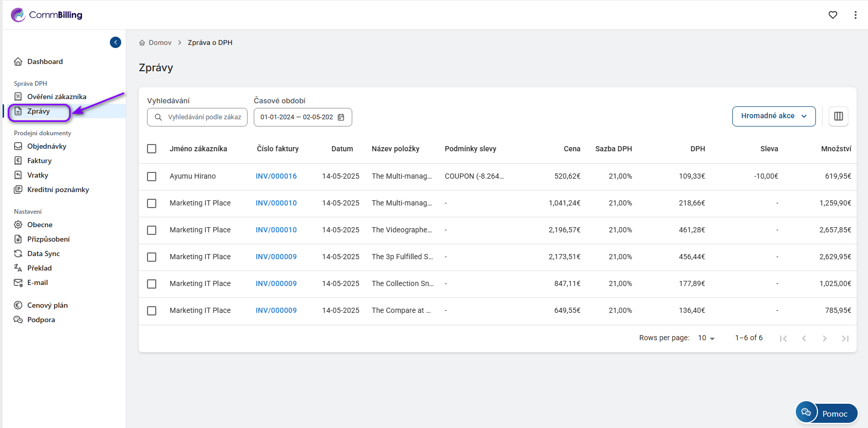This screenshot has width=868, height=428.
Task: Open the three-dot options menu
Action: [855, 15]
